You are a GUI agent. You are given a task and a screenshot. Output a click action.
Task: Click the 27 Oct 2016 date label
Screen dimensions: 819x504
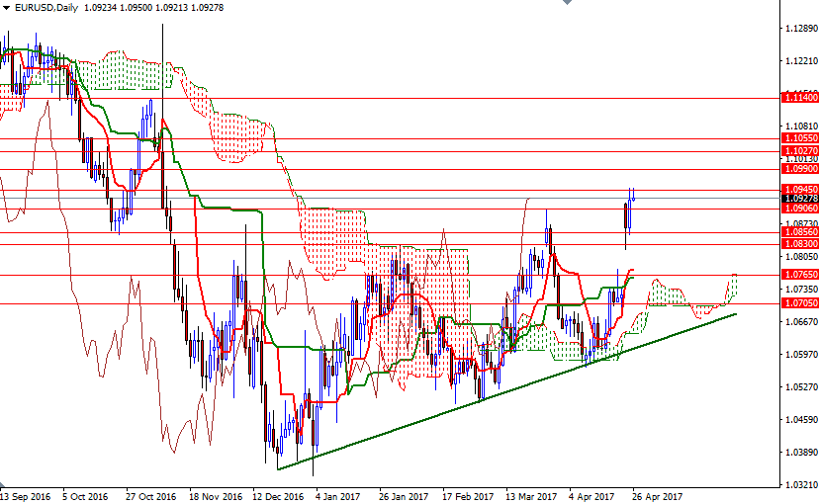(x=151, y=497)
